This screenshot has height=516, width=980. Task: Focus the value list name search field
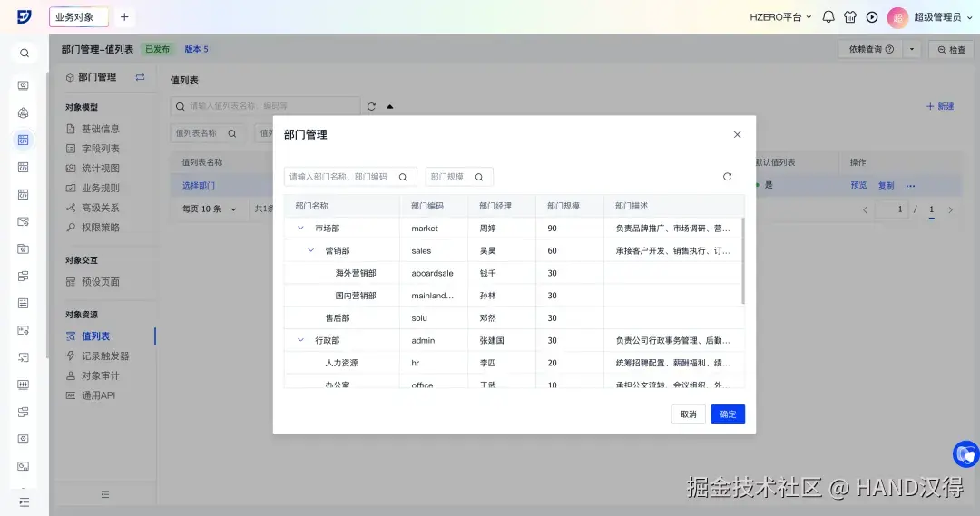[x=265, y=106]
